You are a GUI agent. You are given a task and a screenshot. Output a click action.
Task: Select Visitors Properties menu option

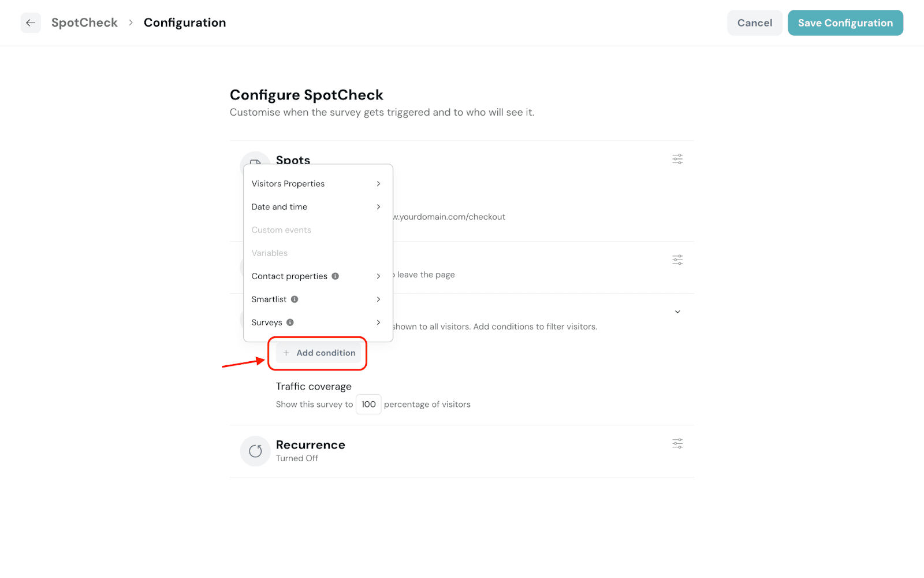[x=288, y=184]
